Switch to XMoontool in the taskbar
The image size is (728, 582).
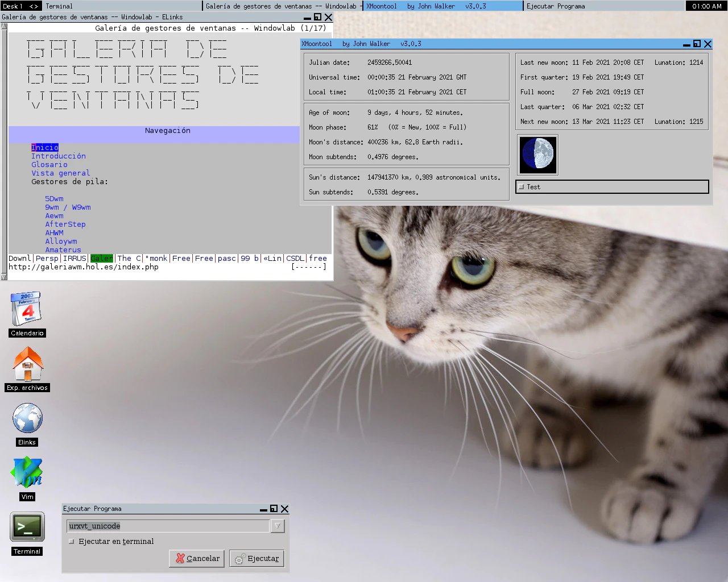pos(442,6)
